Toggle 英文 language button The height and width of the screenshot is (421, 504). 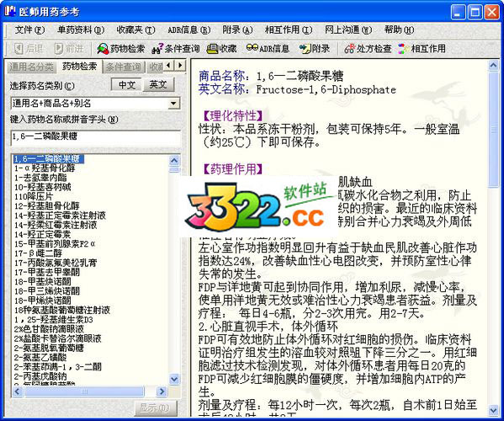pos(158,85)
